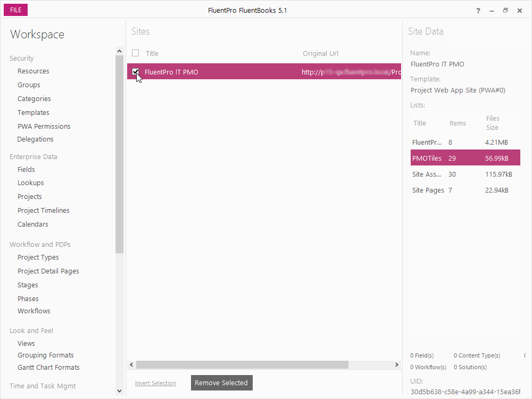
Task: Go to Workflows in the sidebar
Action: pos(34,311)
